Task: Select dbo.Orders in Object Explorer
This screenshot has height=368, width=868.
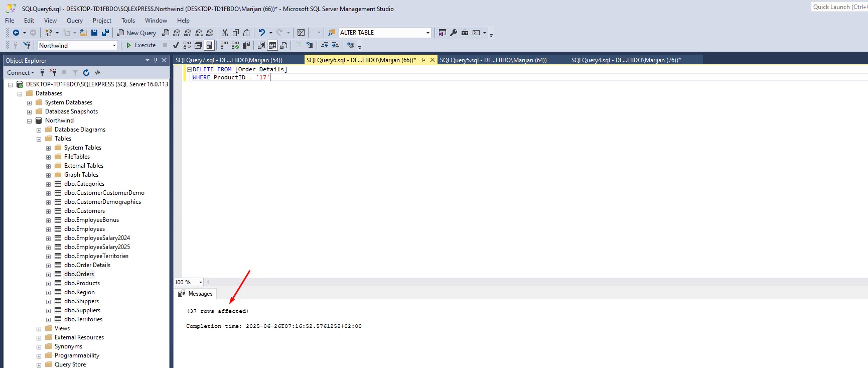Action: click(x=79, y=274)
